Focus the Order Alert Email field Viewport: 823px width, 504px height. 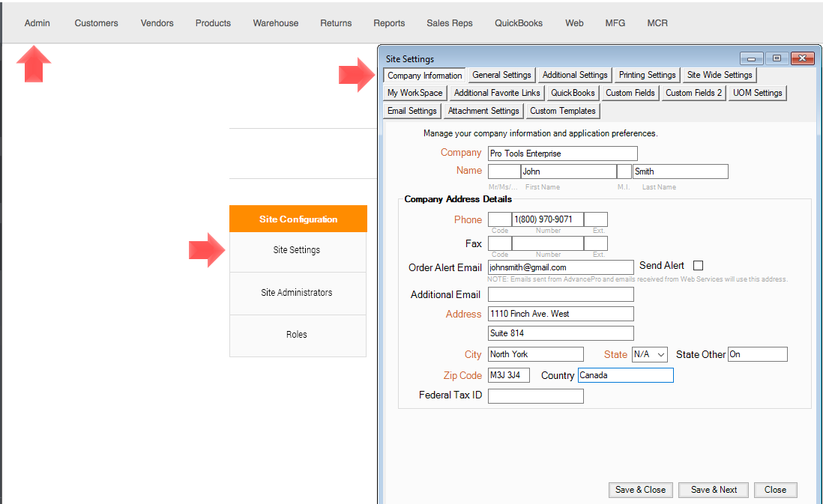(x=561, y=267)
